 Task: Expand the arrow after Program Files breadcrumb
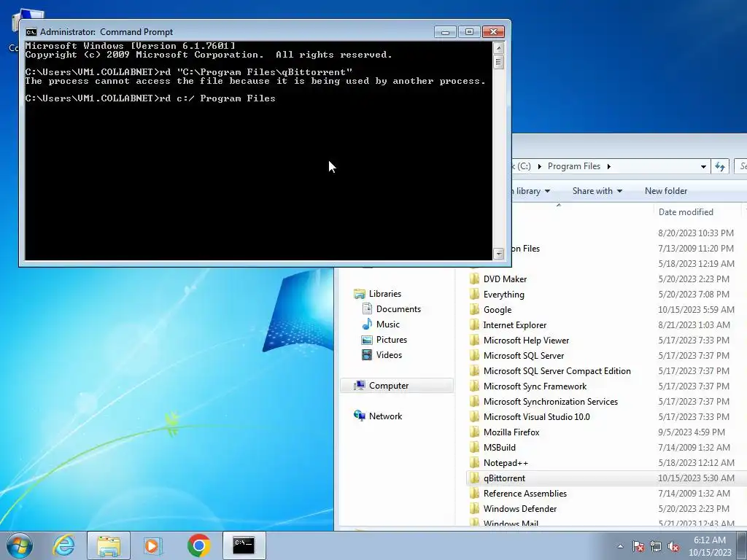[x=609, y=166]
